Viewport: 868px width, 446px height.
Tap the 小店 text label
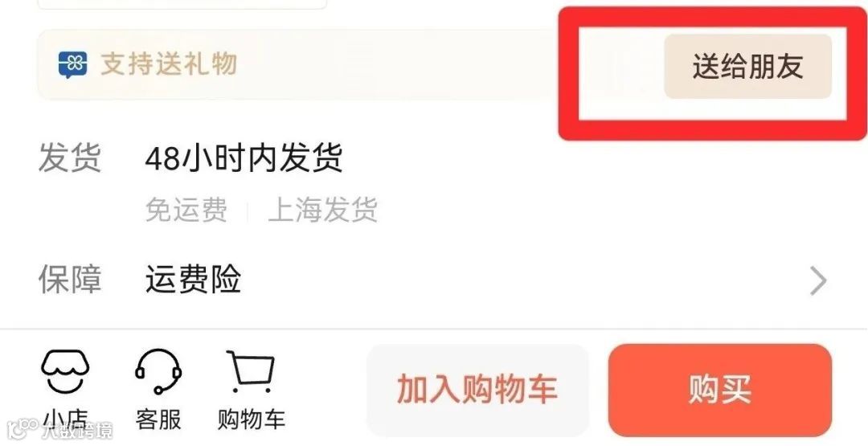point(65,420)
